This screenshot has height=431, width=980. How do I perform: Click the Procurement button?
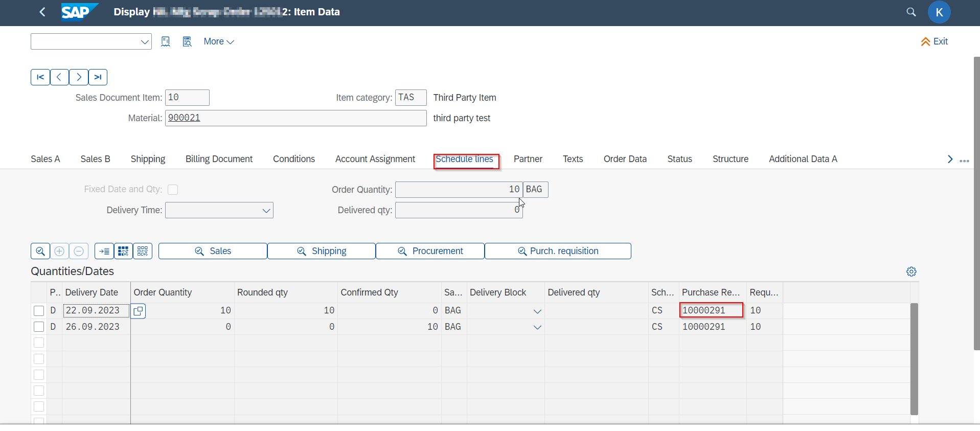(x=430, y=251)
